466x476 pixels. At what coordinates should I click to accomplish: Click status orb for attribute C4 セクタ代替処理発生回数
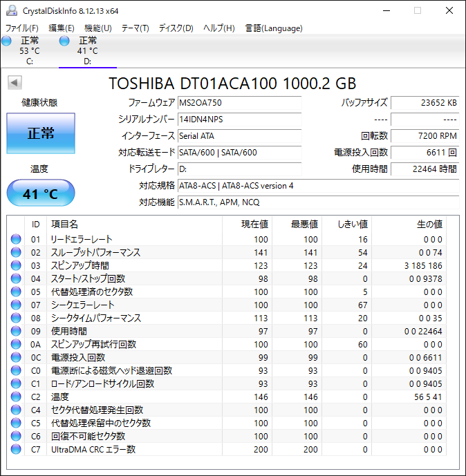click(x=16, y=410)
